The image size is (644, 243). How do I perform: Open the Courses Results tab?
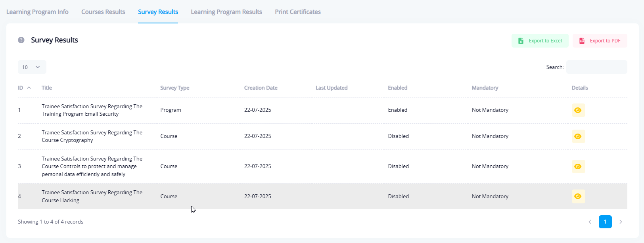(x=103, y=12)
